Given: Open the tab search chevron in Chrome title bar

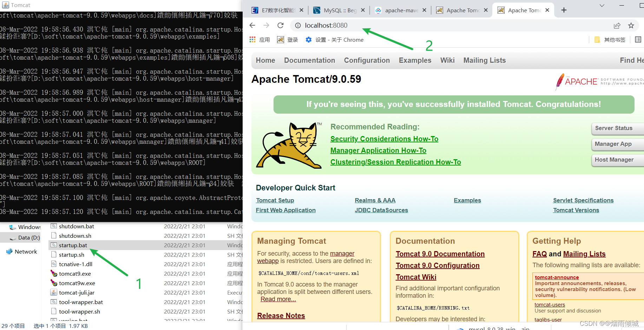Looking at the screenshot, I should [602, 6].
